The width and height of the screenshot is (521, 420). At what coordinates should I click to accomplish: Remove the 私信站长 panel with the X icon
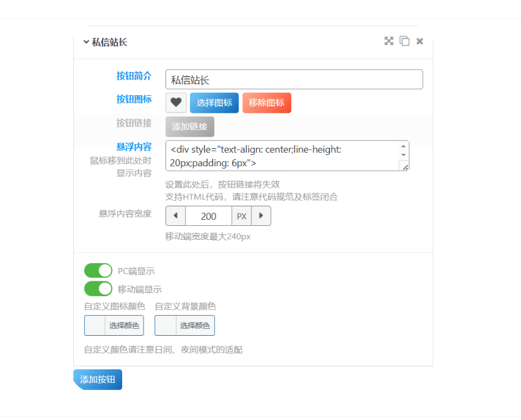pyautogui.click(x=420, y=41)
